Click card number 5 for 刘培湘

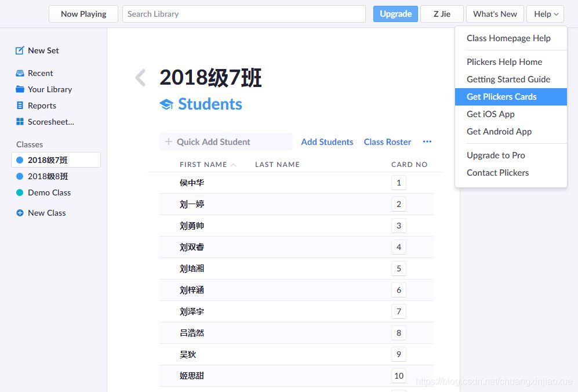coord(398,268)
